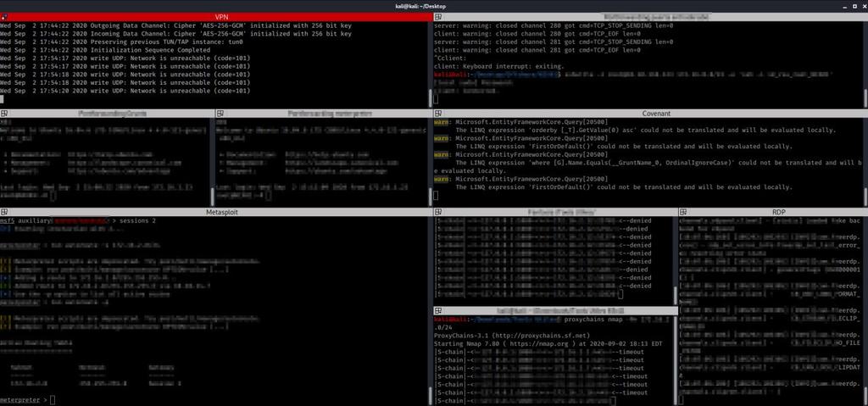Select the Portforwarding Grunts titlebar
This screenshot has width=868, height=406.
point(108,114)
